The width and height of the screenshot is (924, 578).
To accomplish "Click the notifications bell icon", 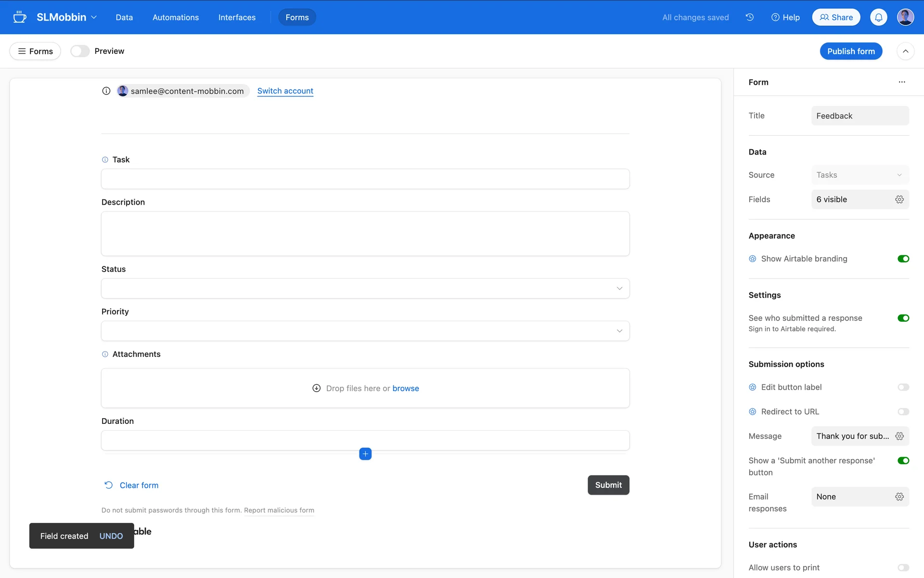I will click(x=878, y=17).
